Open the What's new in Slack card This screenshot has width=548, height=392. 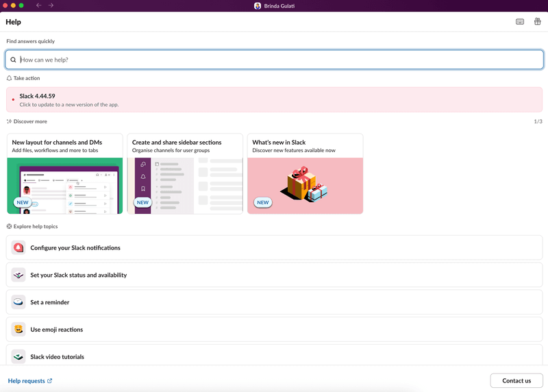click(305, 173)
